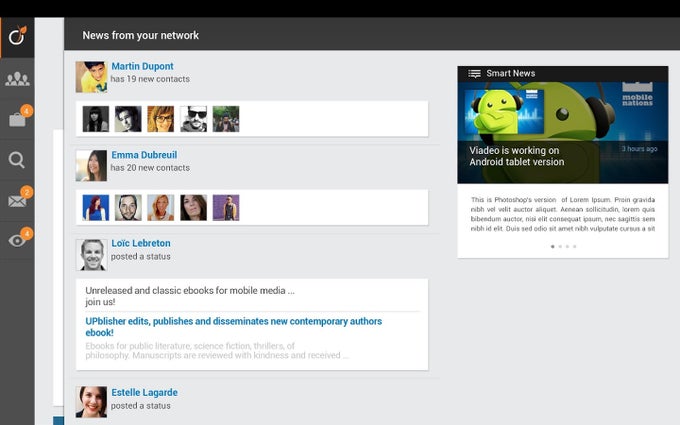Open the search magnifier icon in sidebar

(x=16, y=160)
